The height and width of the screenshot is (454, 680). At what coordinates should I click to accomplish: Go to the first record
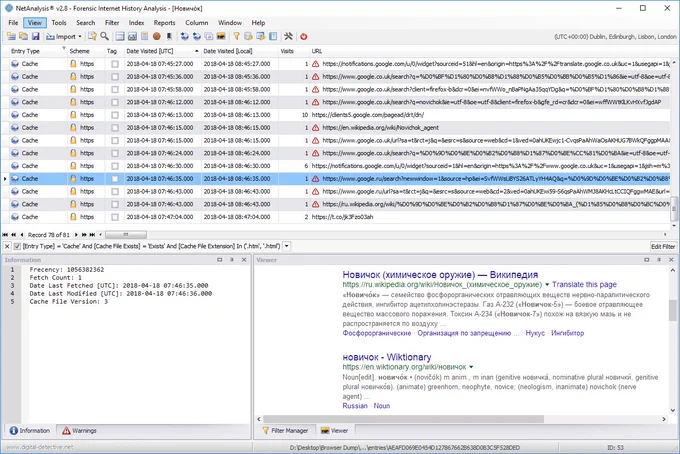tap(5, 235)
